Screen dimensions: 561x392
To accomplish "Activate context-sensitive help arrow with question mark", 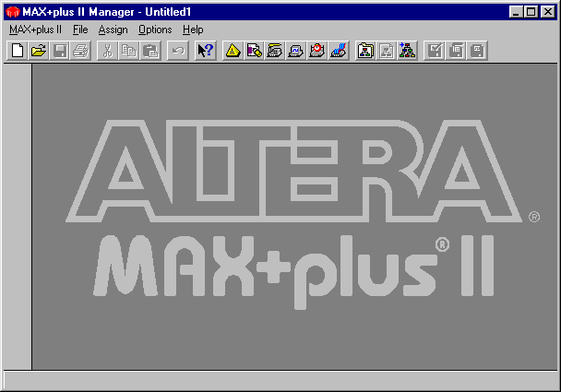I will (x=206, y=51).
